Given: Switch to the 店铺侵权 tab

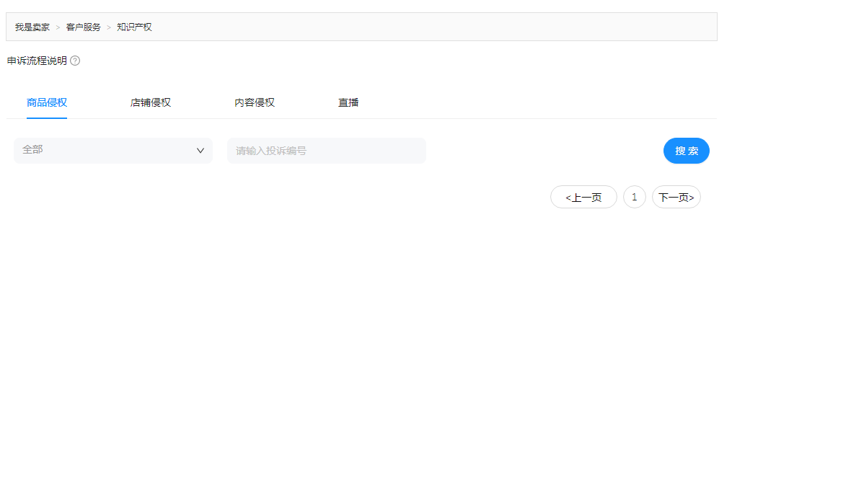Looking at the screenshot, I should (150, 102).
